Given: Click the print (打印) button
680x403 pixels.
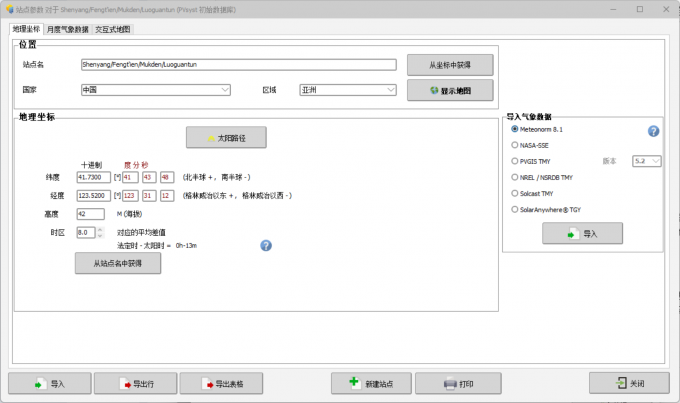Looking at the screenshot, I should (458, 383).
